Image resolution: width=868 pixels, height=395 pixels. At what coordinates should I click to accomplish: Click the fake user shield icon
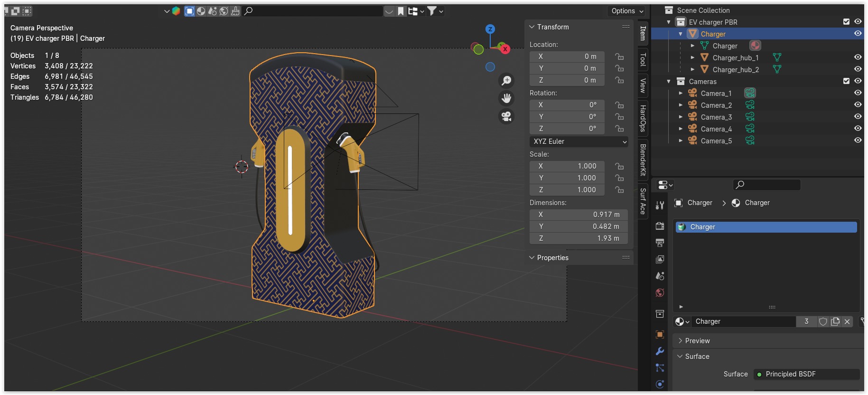[x=823, y=321]
